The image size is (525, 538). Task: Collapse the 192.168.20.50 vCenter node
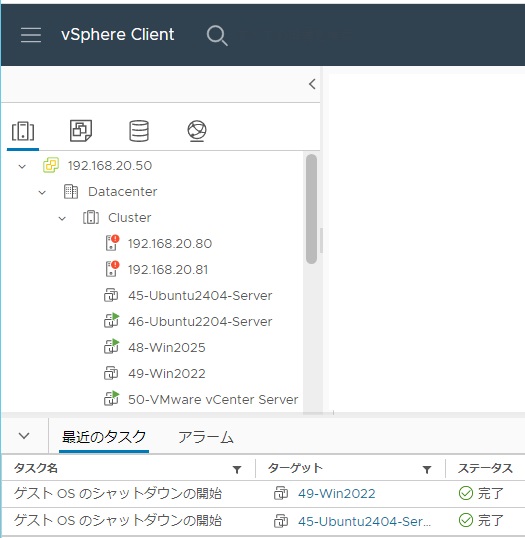(x=22, y=166)
